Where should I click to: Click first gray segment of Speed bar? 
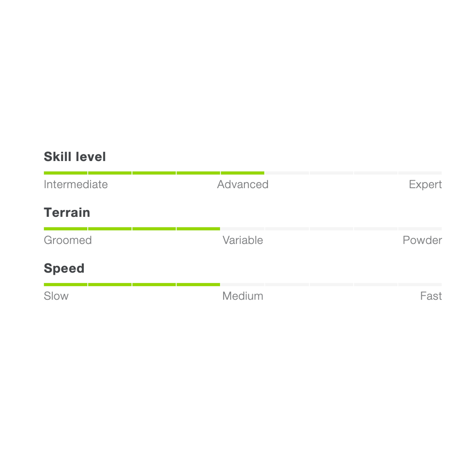(242, 284)
